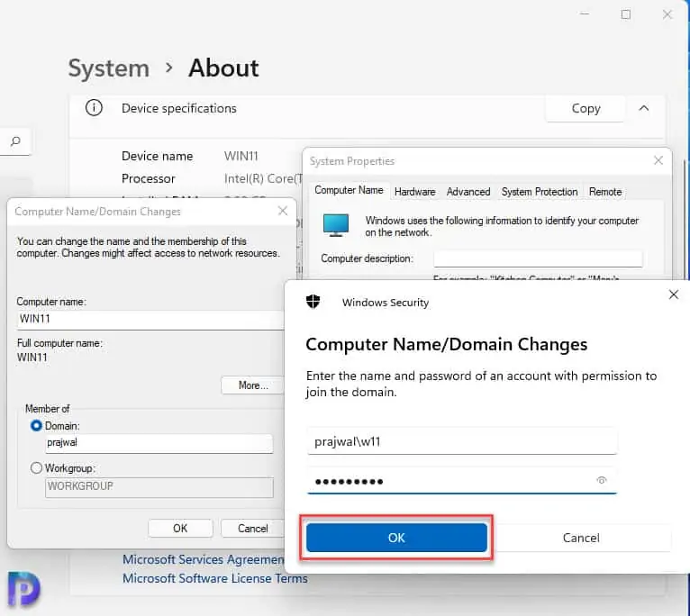The image size is (690, 616).
Task: Open the Hardware tab
Action: (x=414, y=192)
